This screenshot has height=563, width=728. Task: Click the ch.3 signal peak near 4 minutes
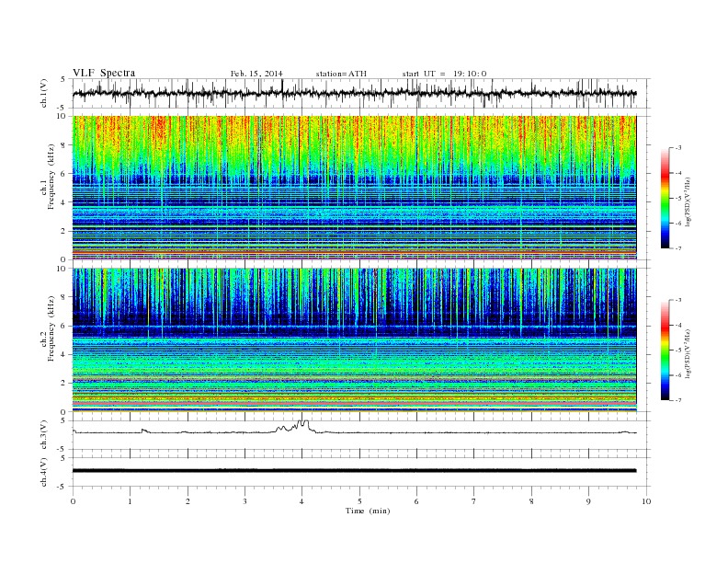click(x=302, y=424)
